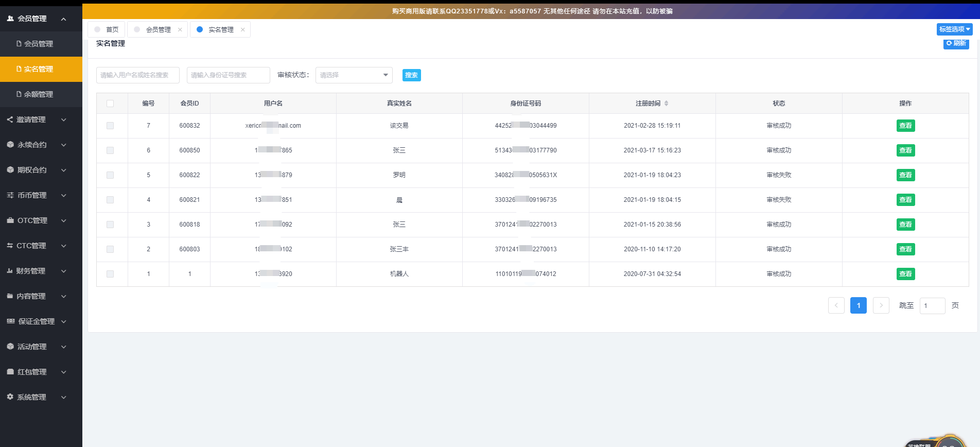Expand the 邀请管理 sidebar section
The image size is (980, 447).
coord(36,119)
